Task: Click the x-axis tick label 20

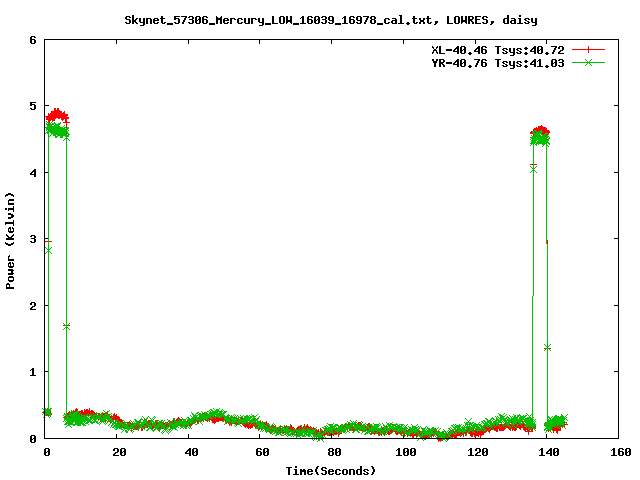Action: tap(119, 452)
